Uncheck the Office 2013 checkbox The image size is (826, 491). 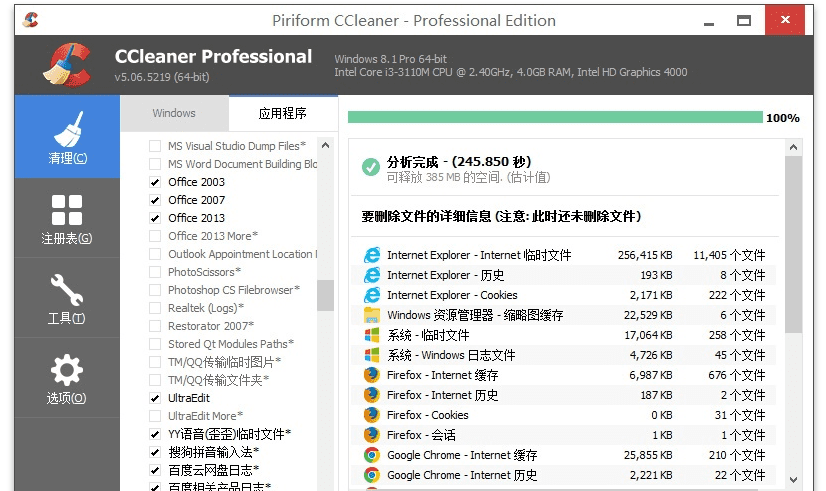155,218
